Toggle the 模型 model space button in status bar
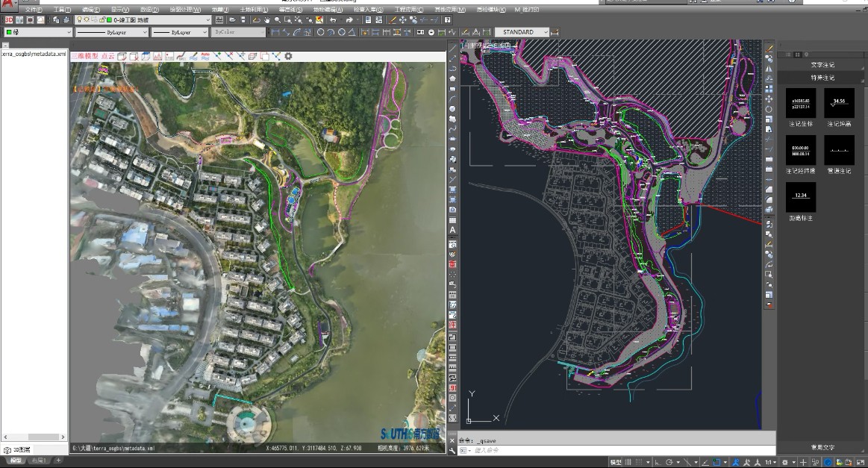The height and width of the screenshot is (468, 868). point(616,462)
